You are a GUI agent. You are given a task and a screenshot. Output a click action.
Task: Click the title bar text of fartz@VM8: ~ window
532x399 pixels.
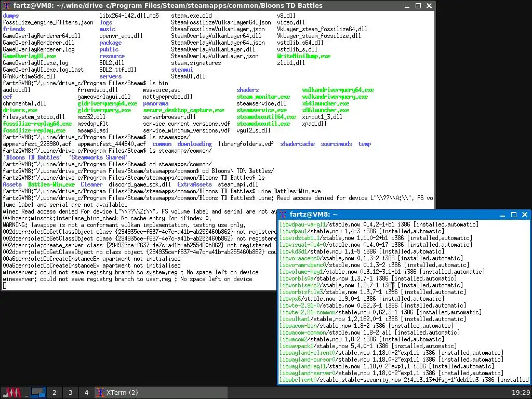[313, 215]
